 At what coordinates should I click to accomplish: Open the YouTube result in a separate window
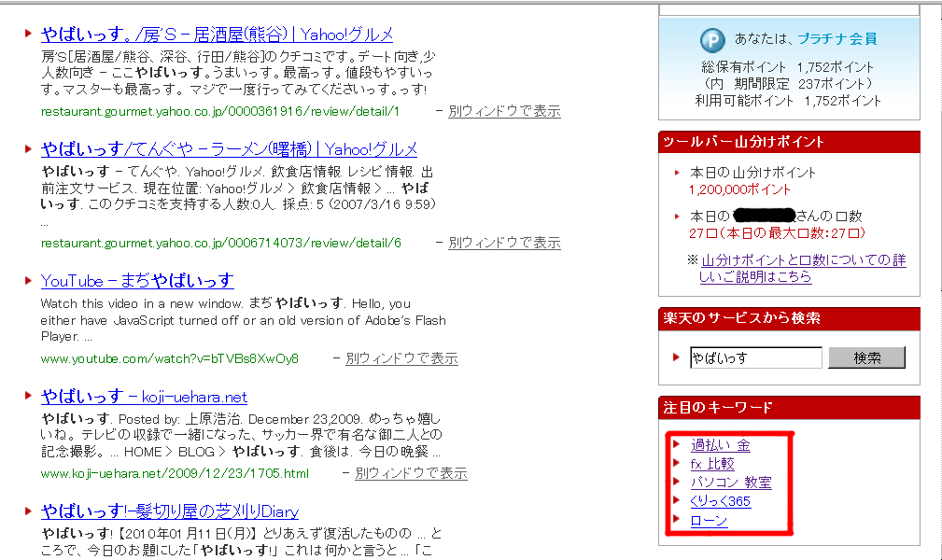(x=401, y=358)
